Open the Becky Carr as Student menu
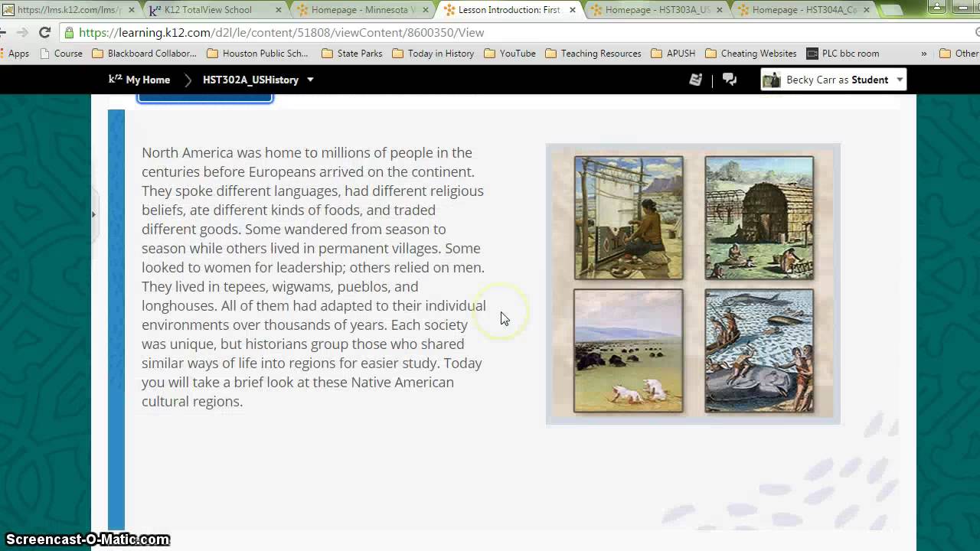 [834, 80]
